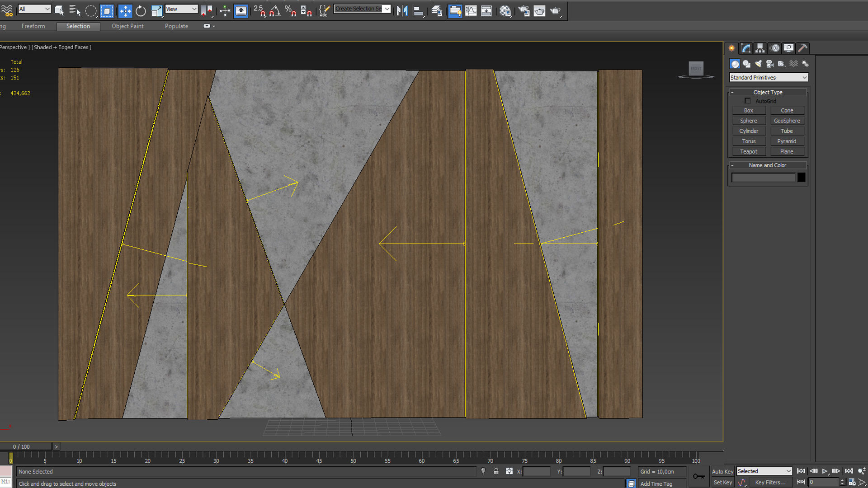
Task: Select Cameras creation category
Action: (x=770, y=64)
